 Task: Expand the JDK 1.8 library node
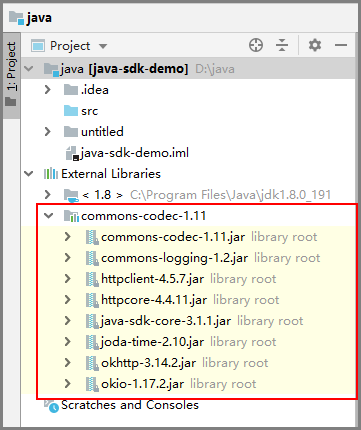tap(48, 194)
